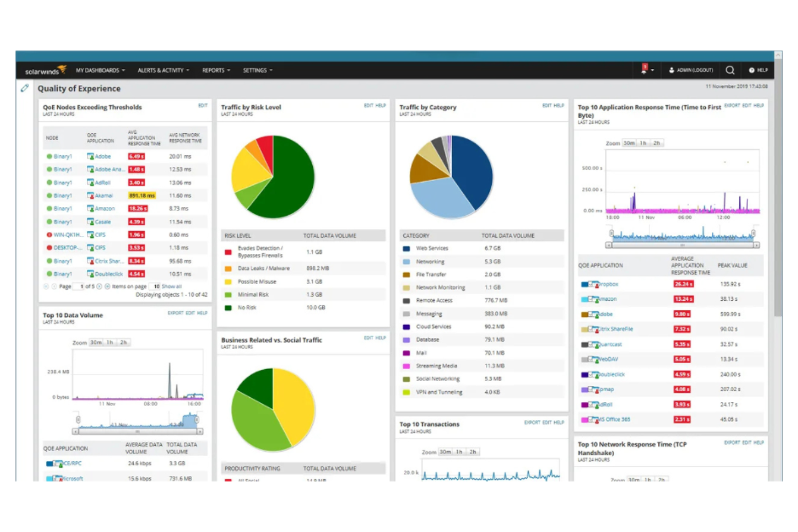Open the notifications dropdown arrow
Image resolution: width=798 pixels, height=532 pixels.
point(652,70)
